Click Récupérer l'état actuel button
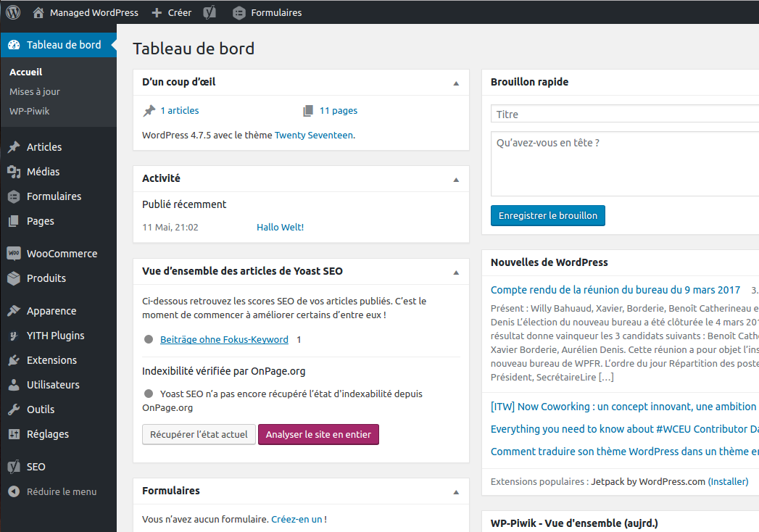 click(x=199, y=434)
